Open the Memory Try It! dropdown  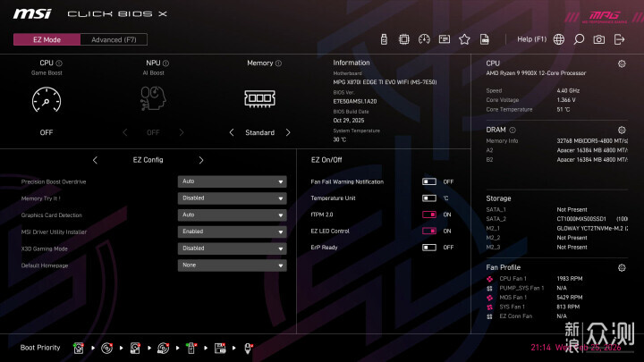click(x=232, y=198)
